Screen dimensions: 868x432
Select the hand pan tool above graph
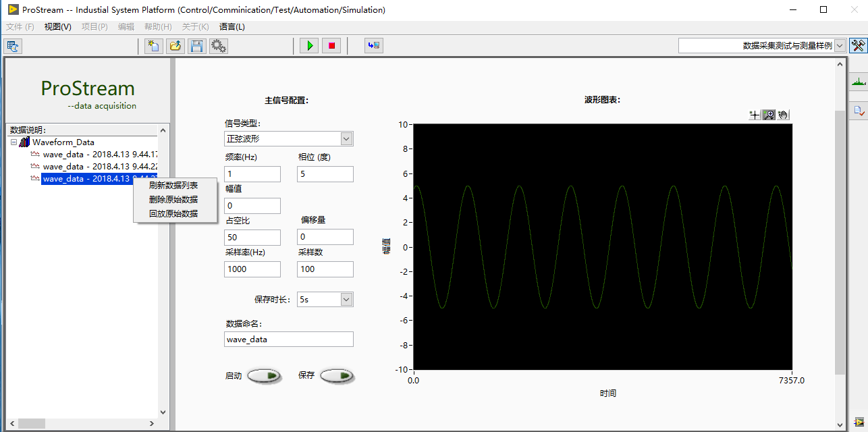(x=783, y=115)
